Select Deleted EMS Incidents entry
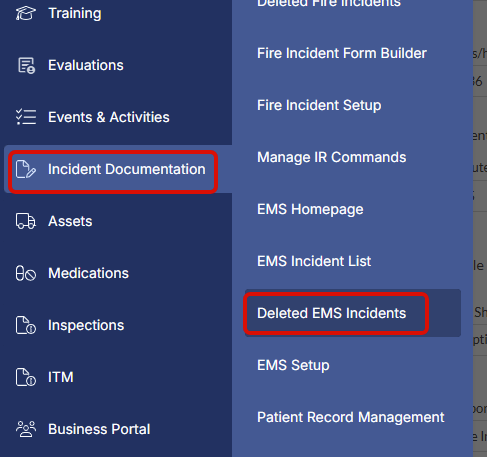 click(332, 313)
